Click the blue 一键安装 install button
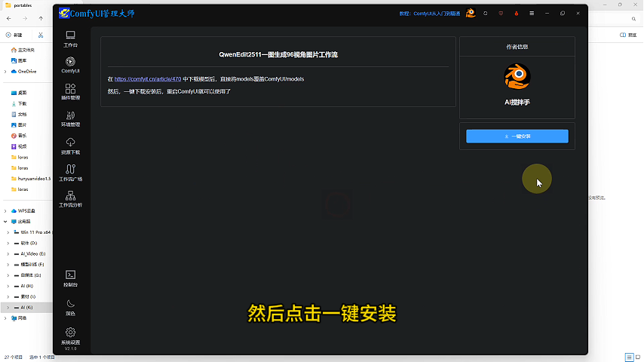The width and height of the screenshot is (644, 362). point(517,136)
